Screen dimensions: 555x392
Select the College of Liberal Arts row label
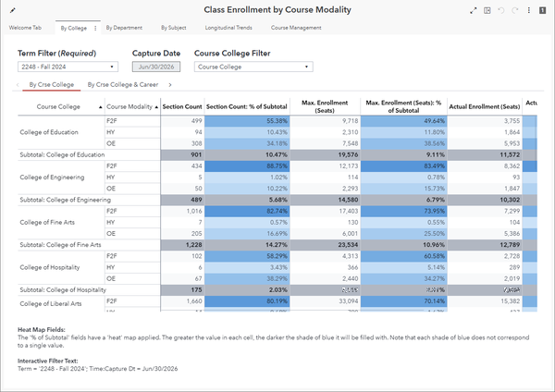51,303
